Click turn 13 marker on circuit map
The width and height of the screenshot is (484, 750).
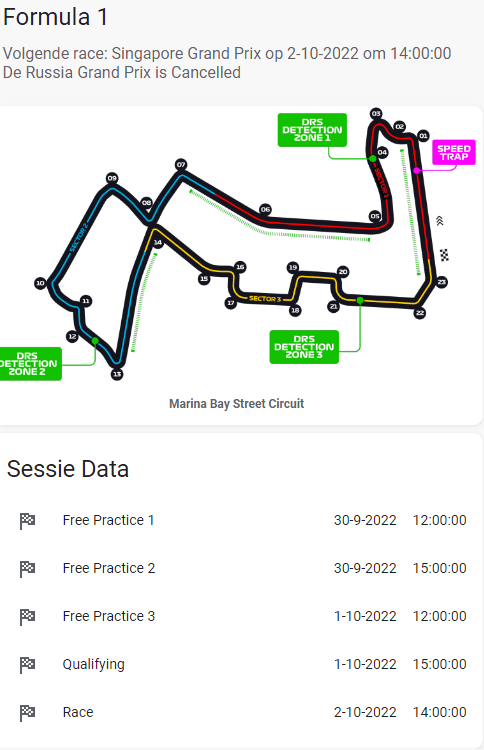(117, 374)
